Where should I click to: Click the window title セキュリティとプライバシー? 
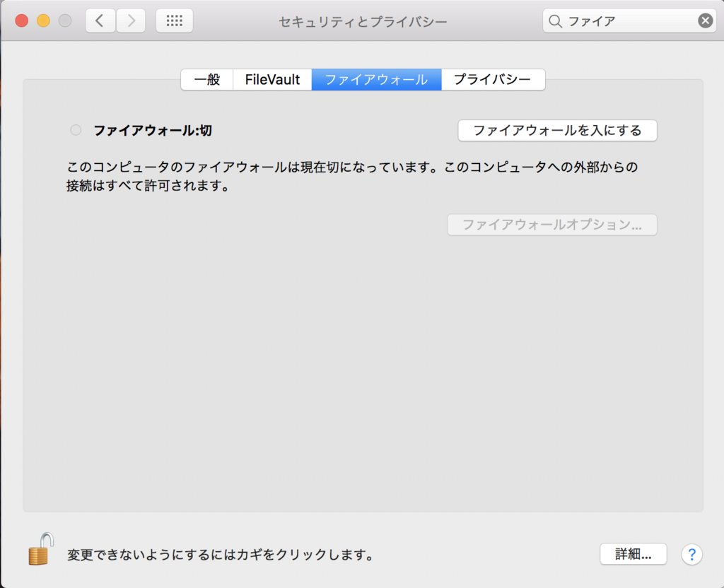click(363, 22)
